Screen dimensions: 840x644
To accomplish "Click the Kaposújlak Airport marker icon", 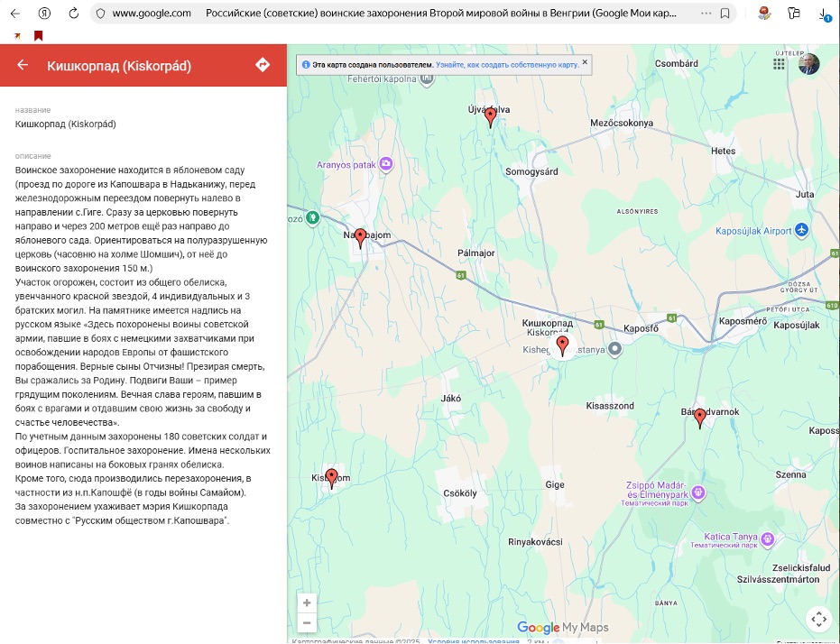I will (x=801, y=231).
